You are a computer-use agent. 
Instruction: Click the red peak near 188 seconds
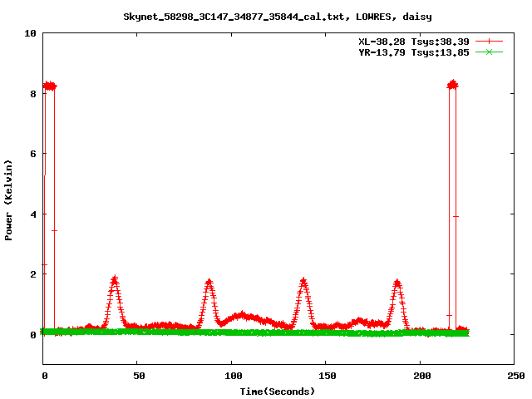pyautogui.click(x=397, y=283)
